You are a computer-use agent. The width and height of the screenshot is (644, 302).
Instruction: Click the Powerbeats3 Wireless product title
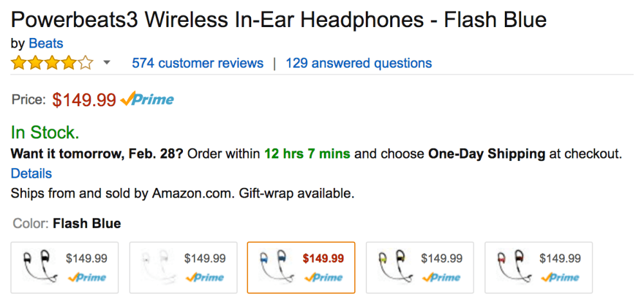pyautogui.click(x=279, y=19)
